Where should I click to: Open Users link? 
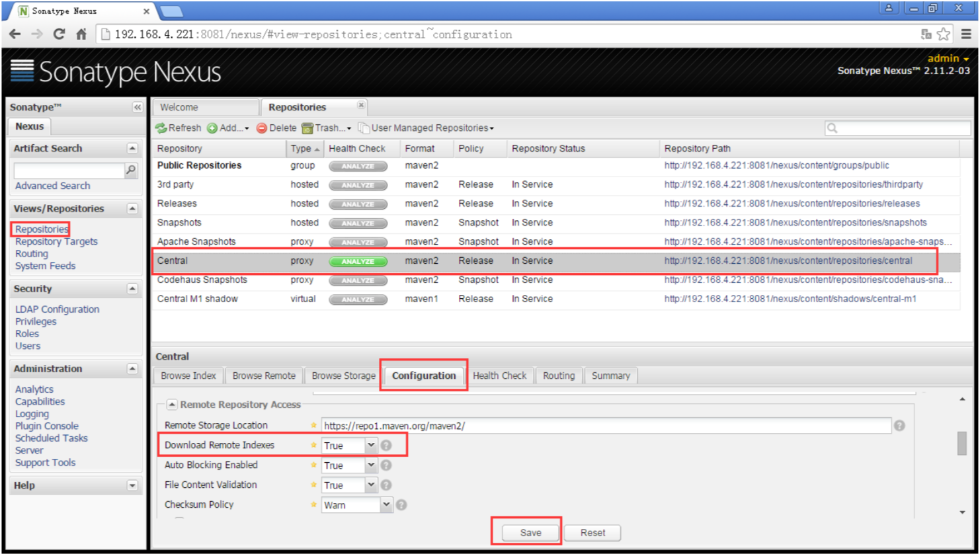[28, 346]
